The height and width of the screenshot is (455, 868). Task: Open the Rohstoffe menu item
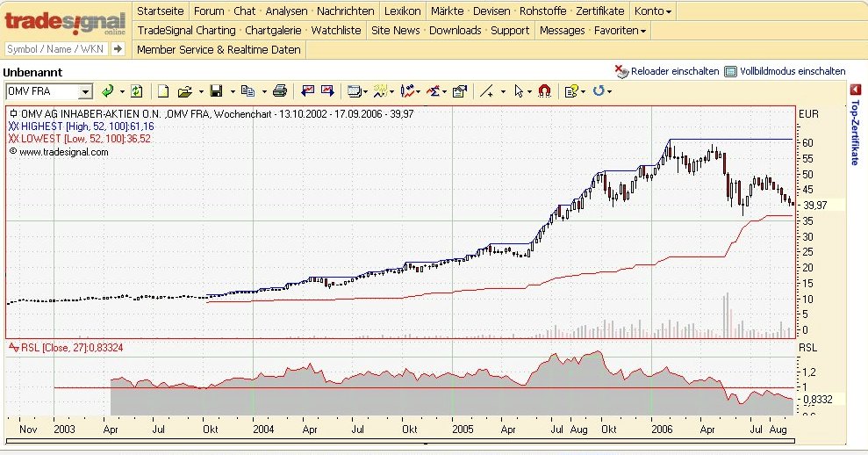543,11
